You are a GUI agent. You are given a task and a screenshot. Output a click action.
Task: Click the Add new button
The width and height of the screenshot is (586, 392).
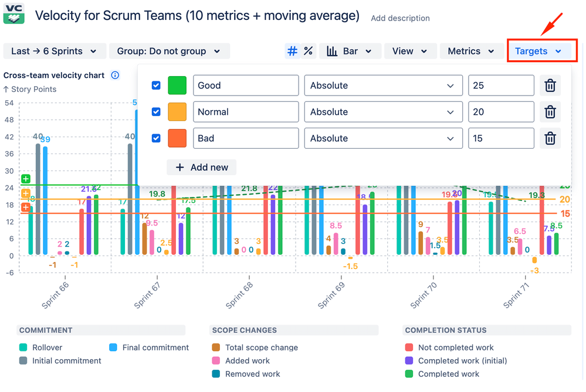click(x=201, y=167)
